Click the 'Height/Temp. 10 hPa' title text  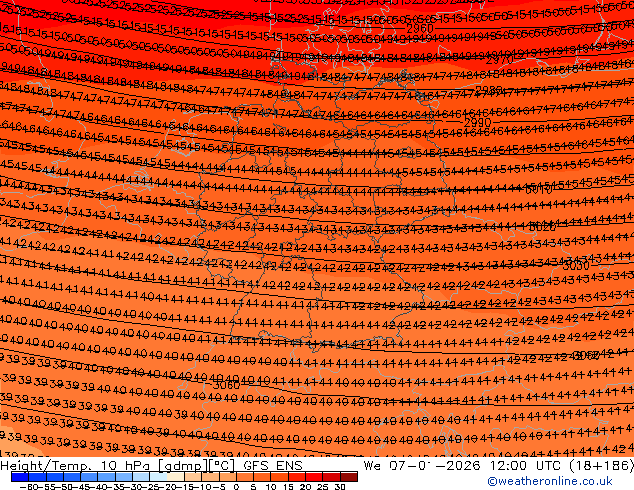click(x=77, y=466)
